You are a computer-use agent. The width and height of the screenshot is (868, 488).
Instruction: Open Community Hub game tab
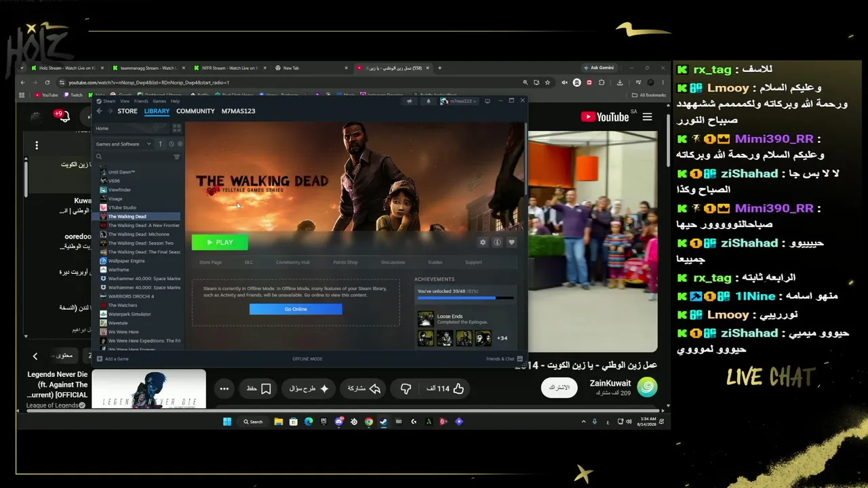[x=293, y=262]
